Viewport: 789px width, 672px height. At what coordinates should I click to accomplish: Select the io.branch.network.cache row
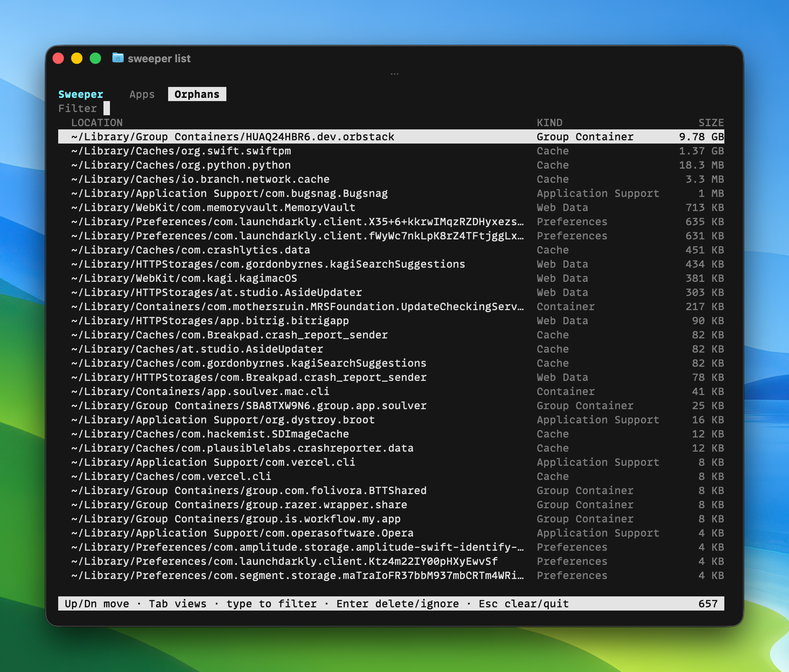click(x=391, y=179)
